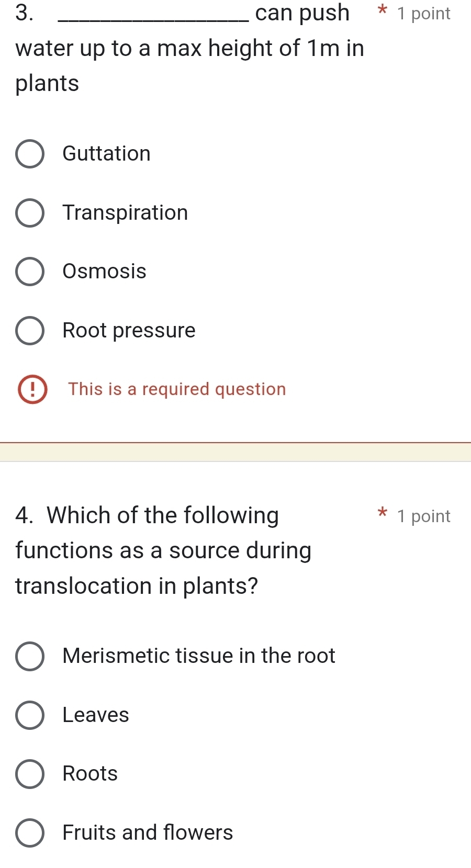Viewport: 471px width, 868px height.
Task: Click the Guttation option label text
Action: 106,153
